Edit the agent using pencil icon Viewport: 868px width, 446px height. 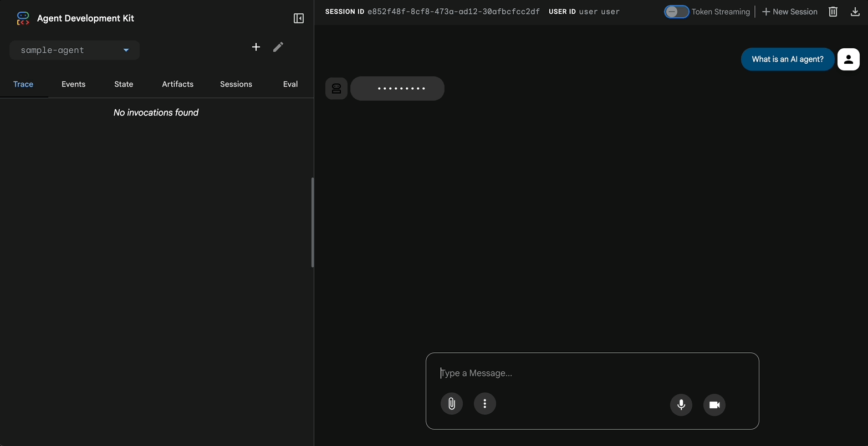coord(278,47)
